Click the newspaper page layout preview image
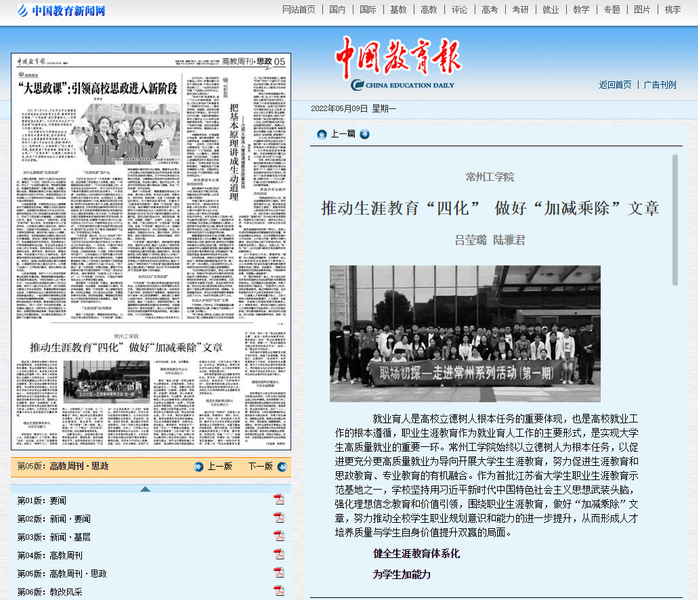Screen dimensions: 698x600 coord(150,250)
